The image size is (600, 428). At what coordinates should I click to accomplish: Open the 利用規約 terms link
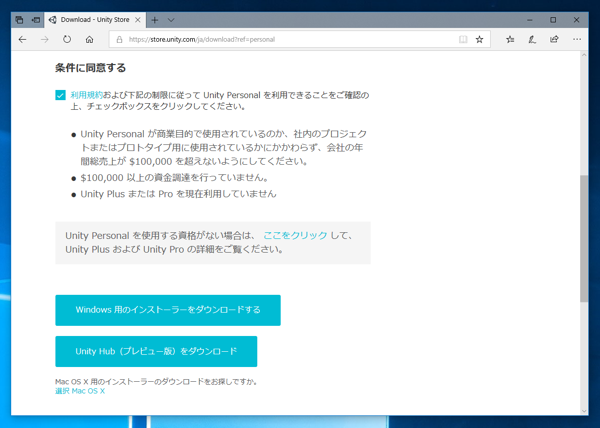[86, 95]
